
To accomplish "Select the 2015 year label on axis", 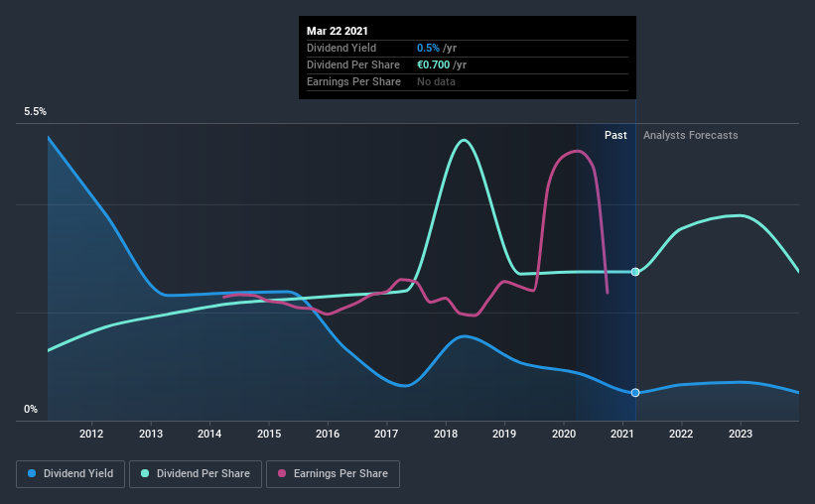I will click(269, 434).
